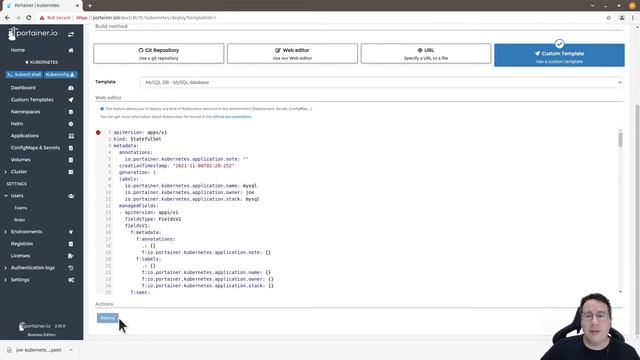Open Namespaces in the sidebar

click(x=25, y=112)
